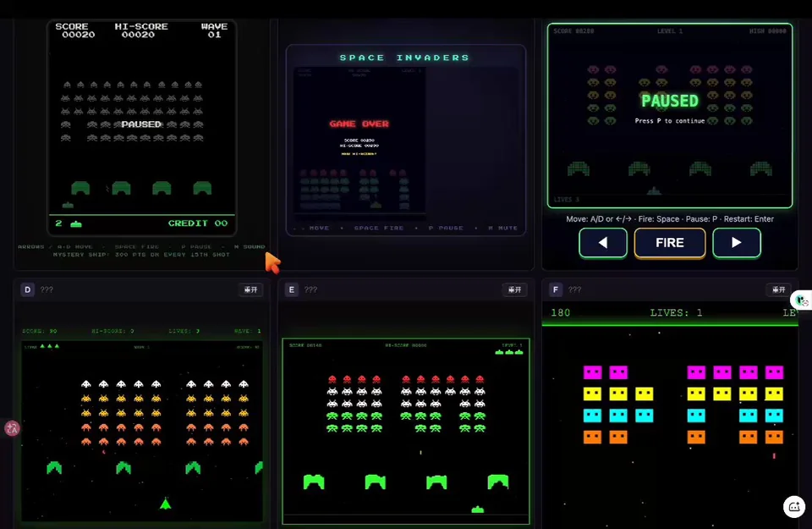
Task: Click the ??? label beside badge F
Action: click(x=575, y=289)
